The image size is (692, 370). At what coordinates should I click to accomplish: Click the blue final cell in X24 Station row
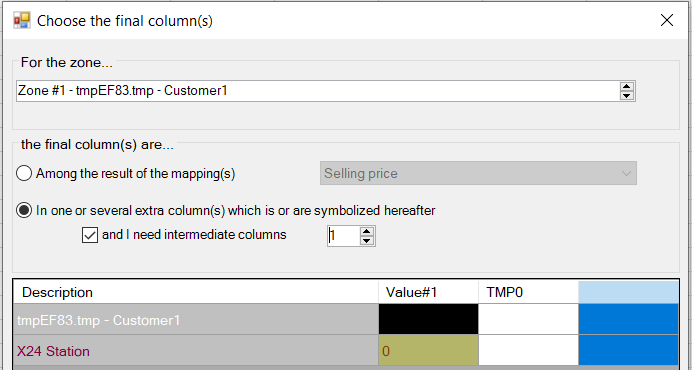coord(628,350)
